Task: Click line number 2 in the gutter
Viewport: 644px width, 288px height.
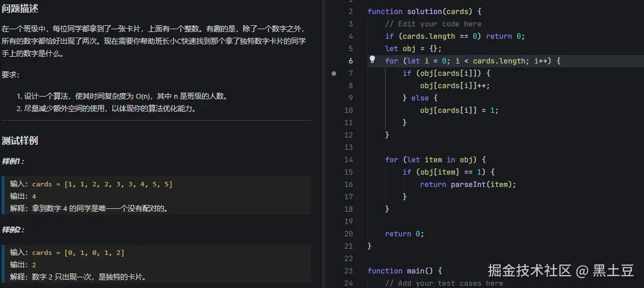Action: (x=350, y=11)
